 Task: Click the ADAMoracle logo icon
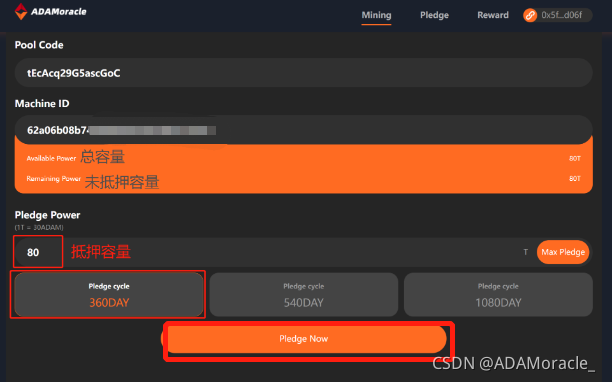(x=21, y=11)
